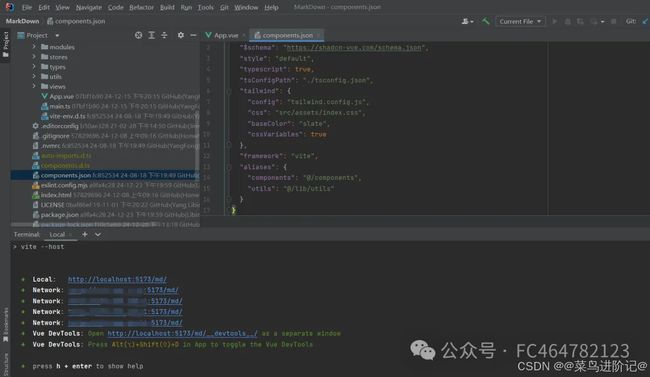Open the Run menu
Image resolution: width=650 pixels, height=377 pixels.
186,7
